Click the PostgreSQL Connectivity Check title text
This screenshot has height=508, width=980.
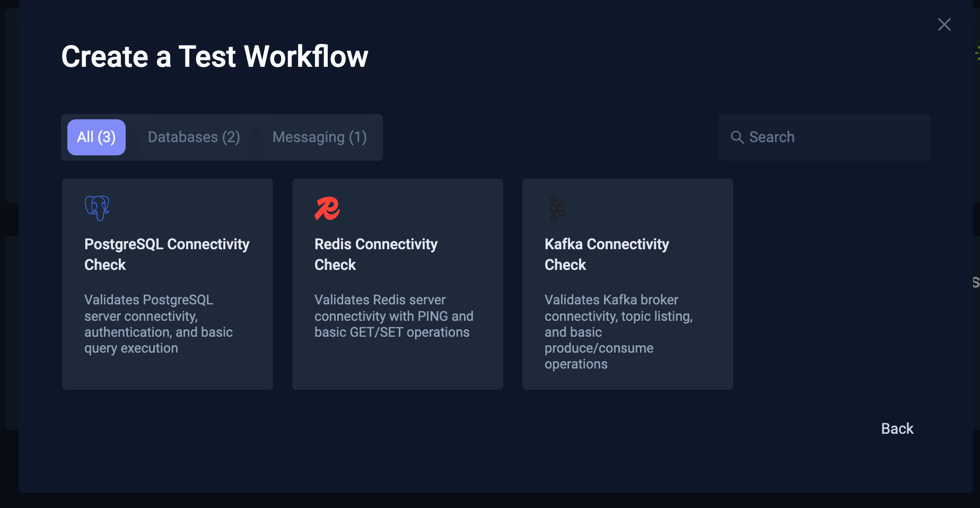coord(167,254)
